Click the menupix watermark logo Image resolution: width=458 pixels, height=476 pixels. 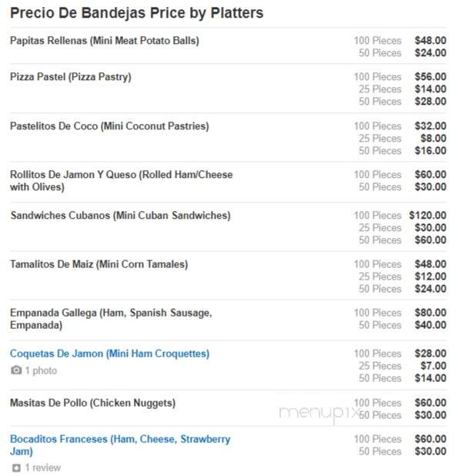click(319, 413)
